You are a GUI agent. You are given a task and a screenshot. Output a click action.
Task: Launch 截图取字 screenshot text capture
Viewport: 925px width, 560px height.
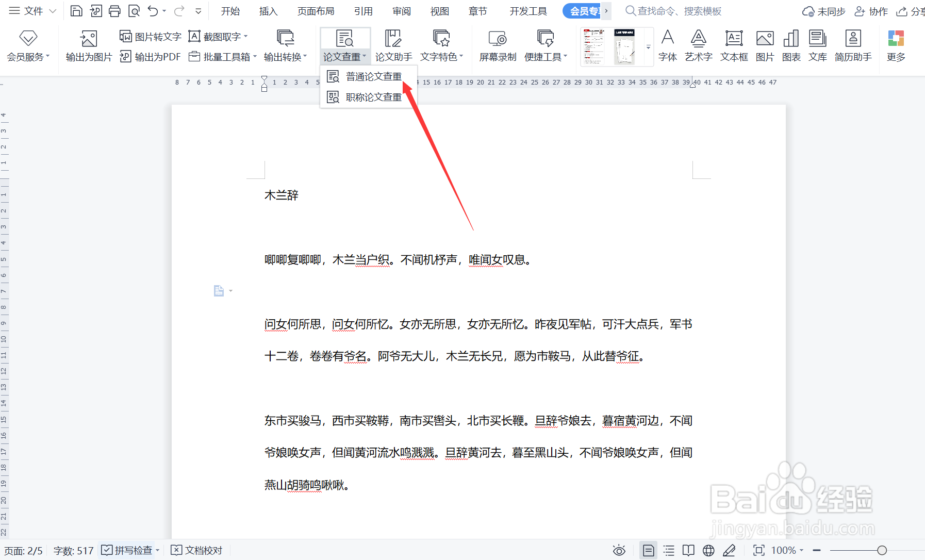coord(216,36)
